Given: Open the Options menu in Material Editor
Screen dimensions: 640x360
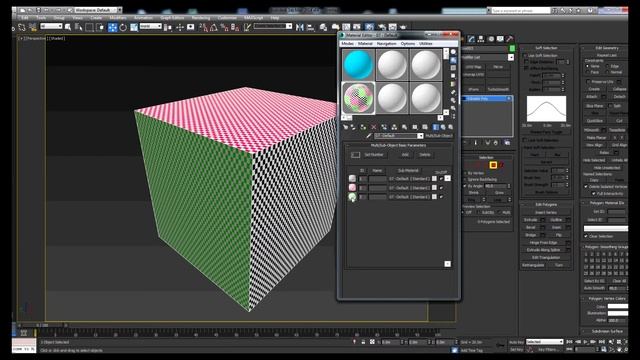Looking at the screenshot, I should (408, 43).
